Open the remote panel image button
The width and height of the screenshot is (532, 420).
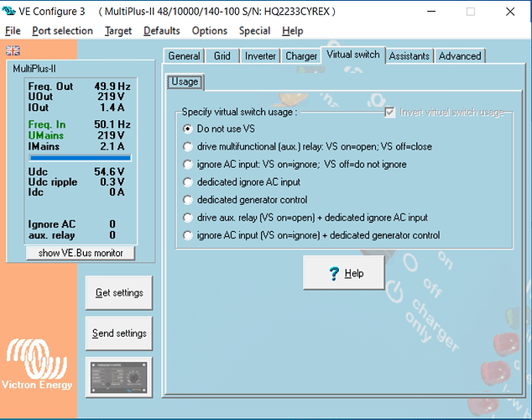pos(119,377)
